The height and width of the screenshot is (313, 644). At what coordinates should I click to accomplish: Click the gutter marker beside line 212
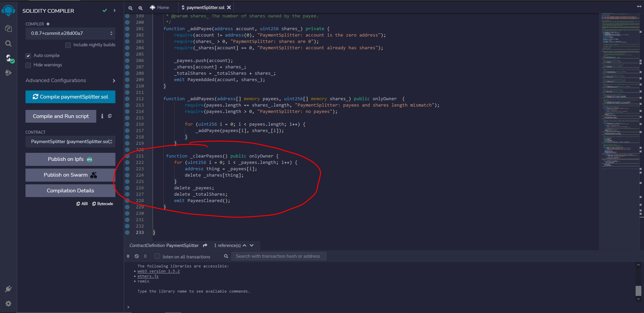(127, 99)
